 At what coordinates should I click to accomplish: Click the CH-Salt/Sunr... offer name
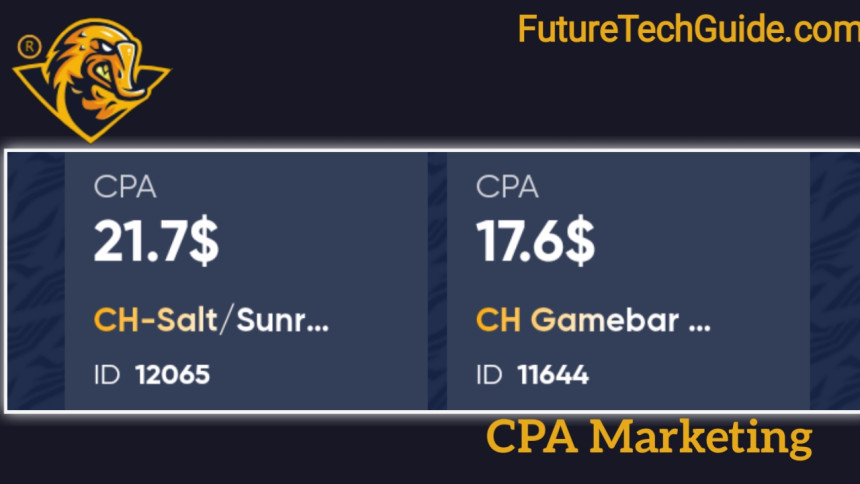[x=211, y=320]
